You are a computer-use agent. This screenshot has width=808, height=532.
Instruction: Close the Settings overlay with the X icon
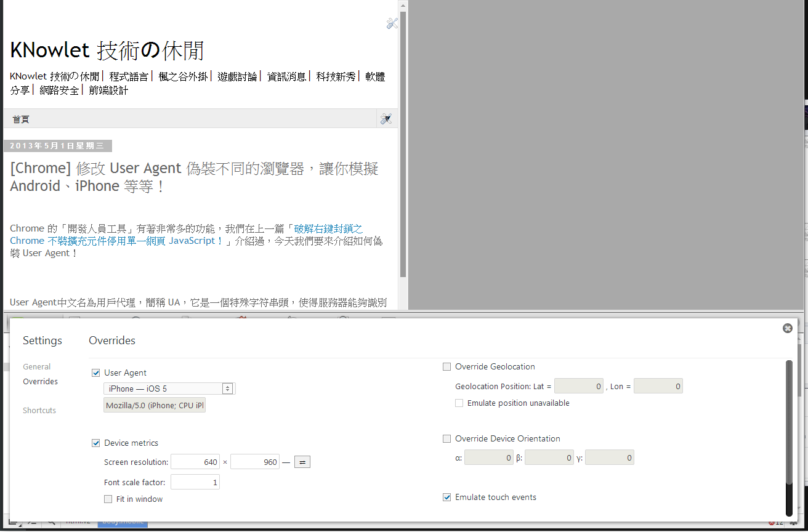click(787, 328)
